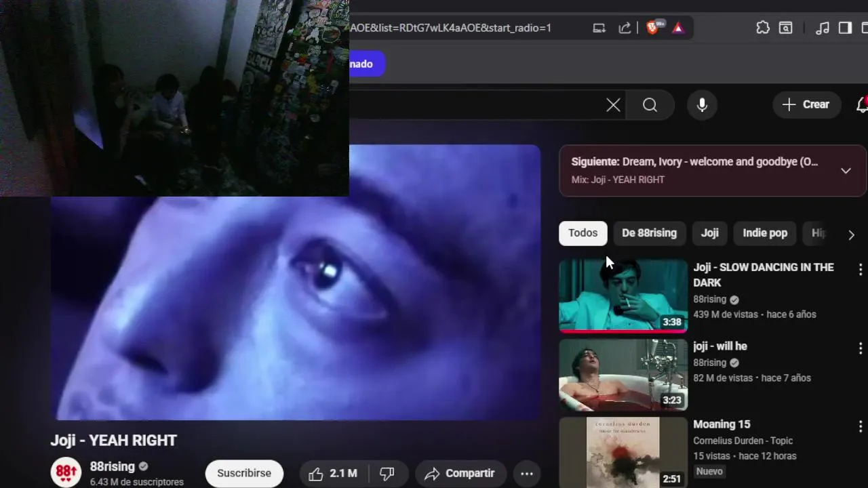Start voice search with microphone icon
The width and height of the screenshot is (868, 488).
tap(702, 105)
